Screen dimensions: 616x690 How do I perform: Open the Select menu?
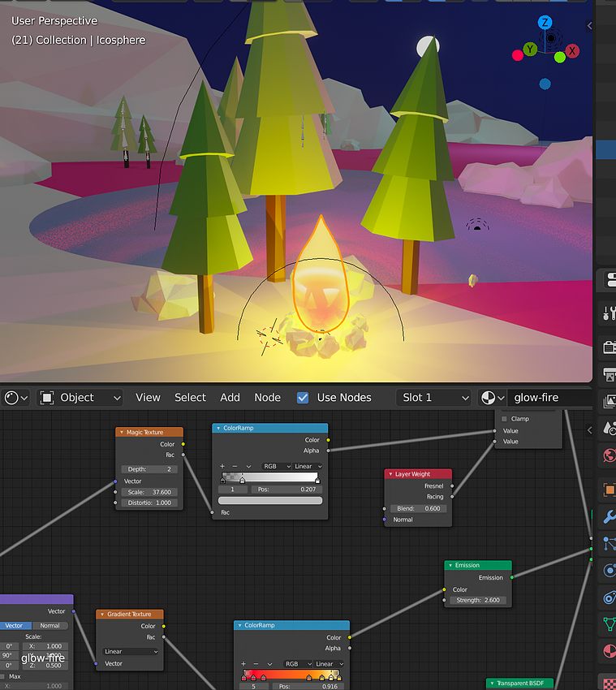[190, 398]
